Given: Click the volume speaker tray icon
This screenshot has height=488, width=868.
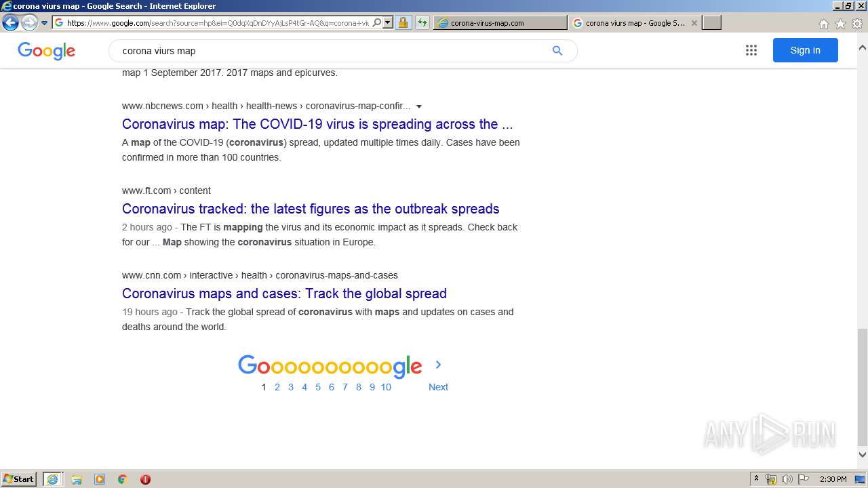Looking at the screenshot, I should 787,479.
